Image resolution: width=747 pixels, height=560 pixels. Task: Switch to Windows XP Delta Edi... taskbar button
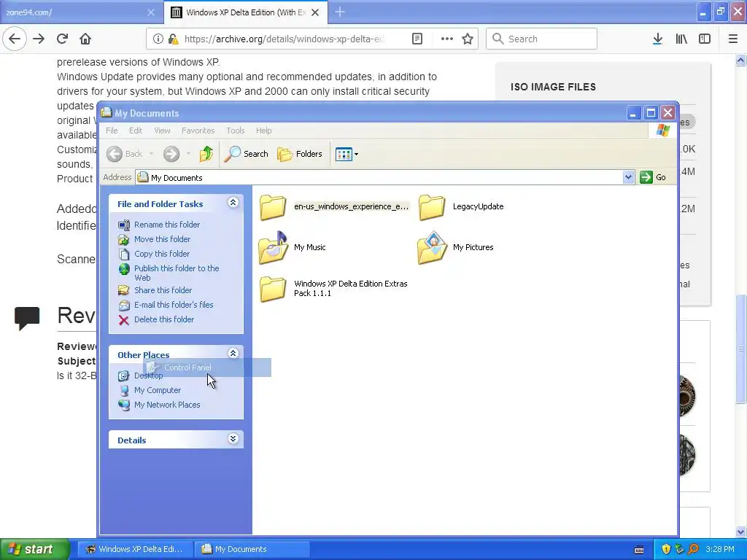(134, 549)
